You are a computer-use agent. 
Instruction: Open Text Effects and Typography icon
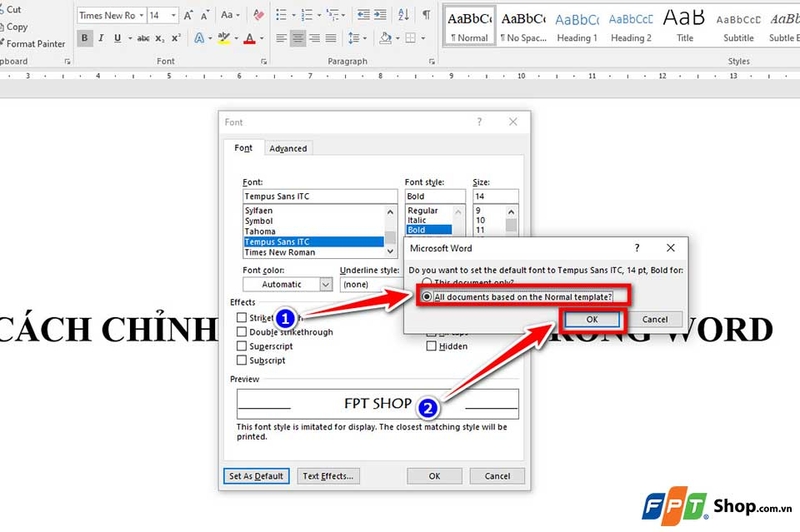[x=199, y=38]
